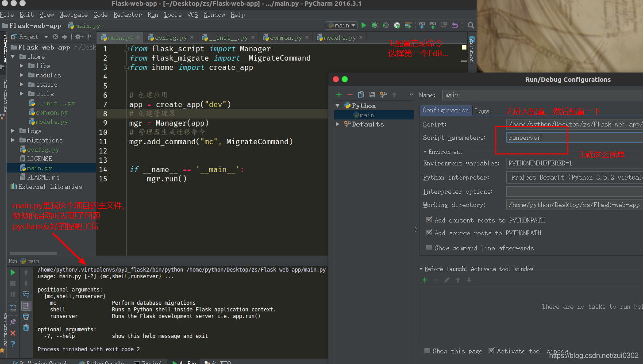Screen dimensions: 643x364
Task: Open help with the blue question mark
Action: tap(13, 344)
